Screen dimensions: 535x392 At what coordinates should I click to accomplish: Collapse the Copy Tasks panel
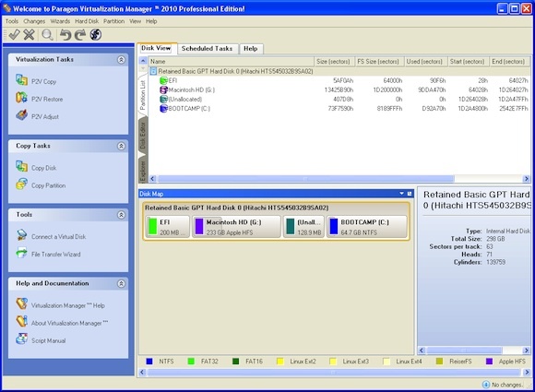click(x=121, y=146)
